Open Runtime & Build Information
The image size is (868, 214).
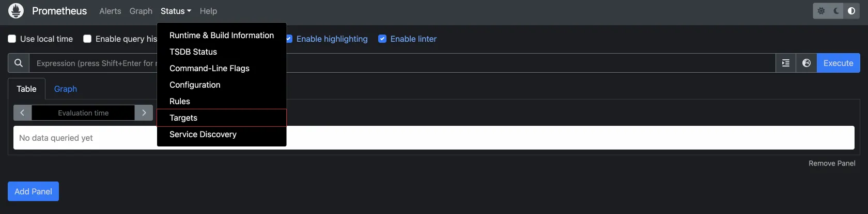click(x=222, y=35)
